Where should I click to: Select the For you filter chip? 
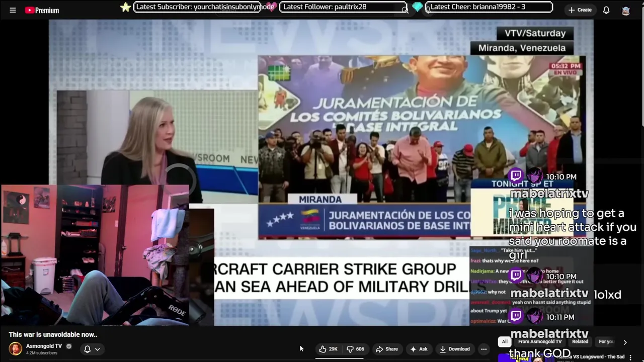(x=606, y=342)
